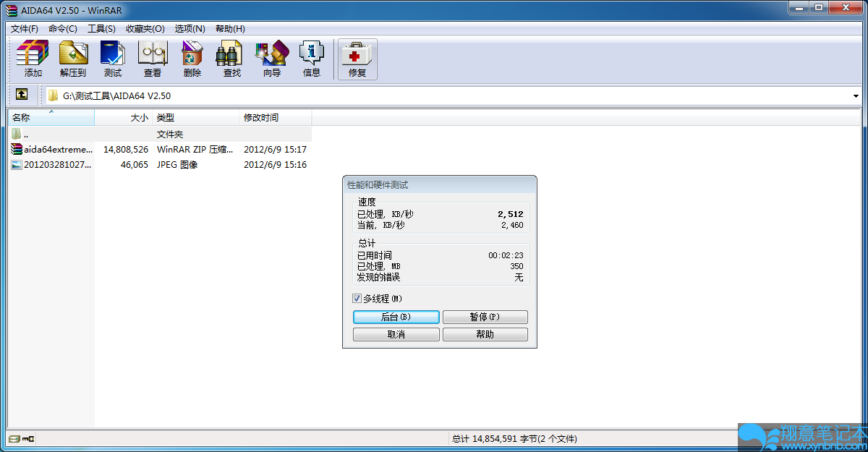This screenshot has height=452, width=868.
Task: Open the 向导 (Wizard) toolbar icon
Action: (x=272, y=54)
